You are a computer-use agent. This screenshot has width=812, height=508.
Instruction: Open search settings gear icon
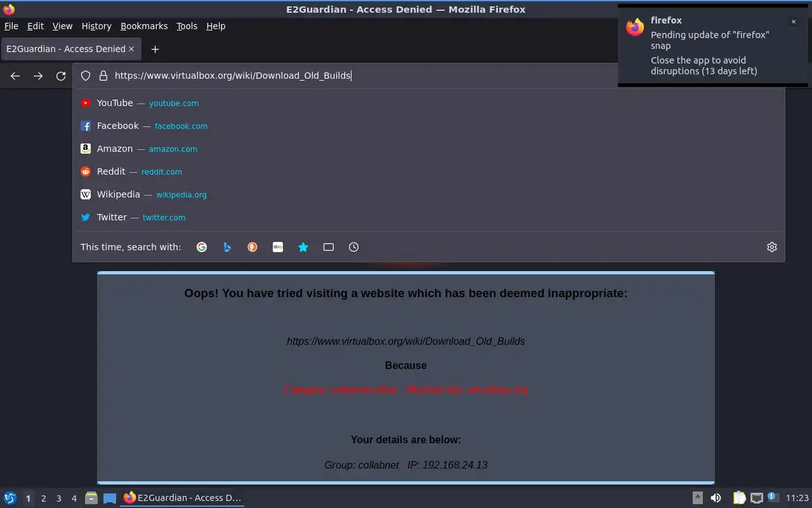772,247
